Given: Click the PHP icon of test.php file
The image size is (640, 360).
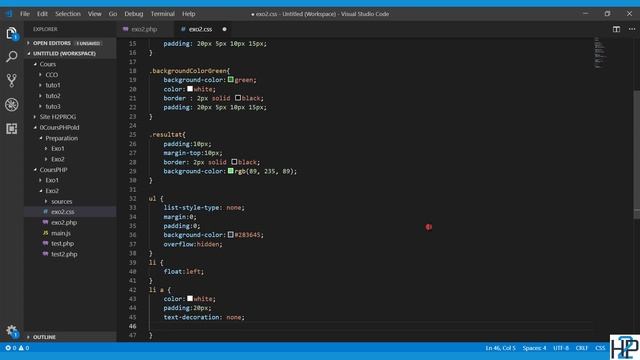Looking at the screenshot, I should [45, 243].
